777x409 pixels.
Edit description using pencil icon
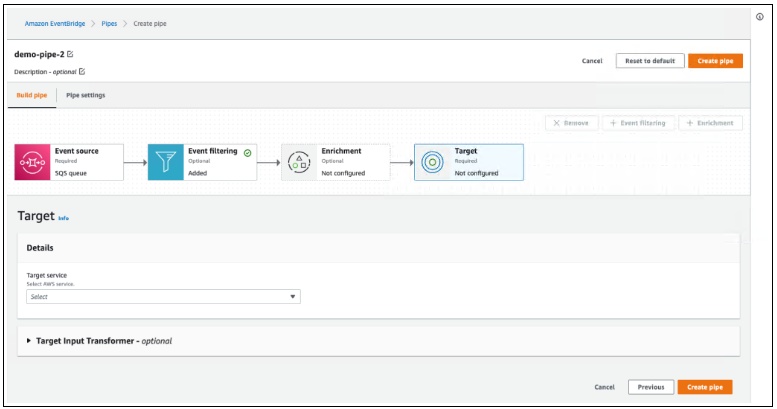point(82,72)
